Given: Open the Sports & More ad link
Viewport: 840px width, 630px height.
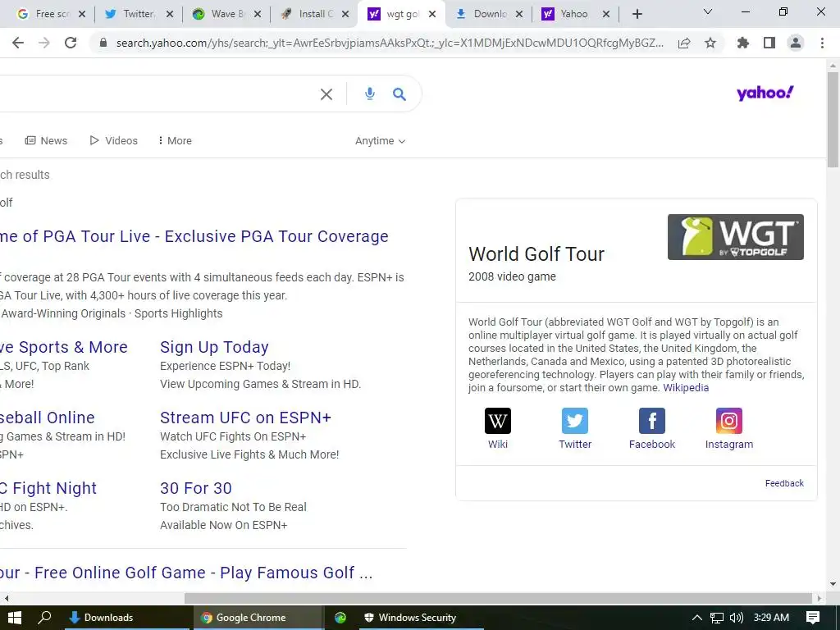Looking at the screenshot, I should click(x=64, y=347).
